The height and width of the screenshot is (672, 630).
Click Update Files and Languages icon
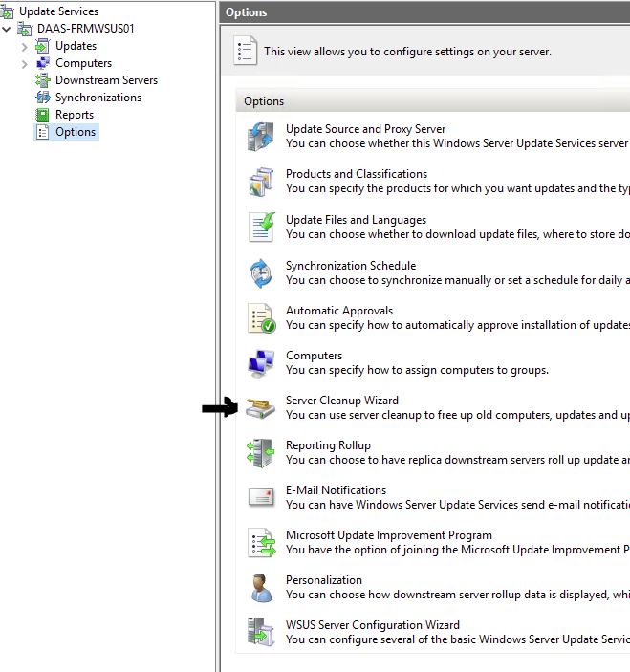261,228
